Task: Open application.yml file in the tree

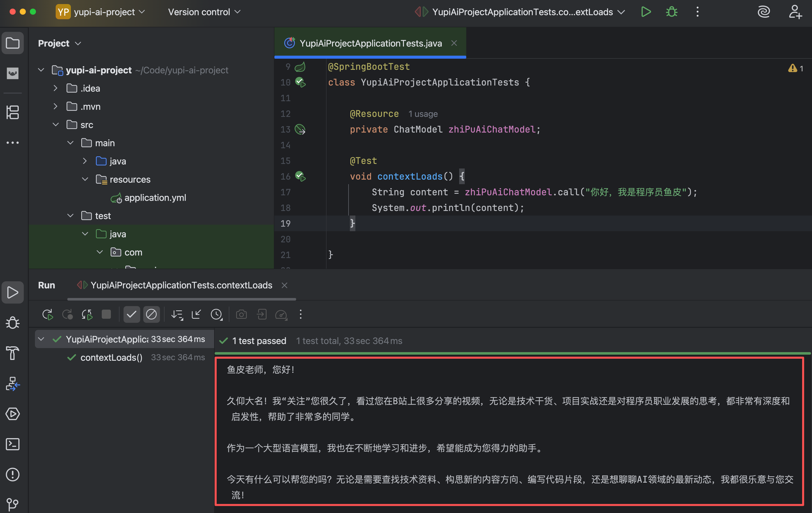Action: coord(155,198)
